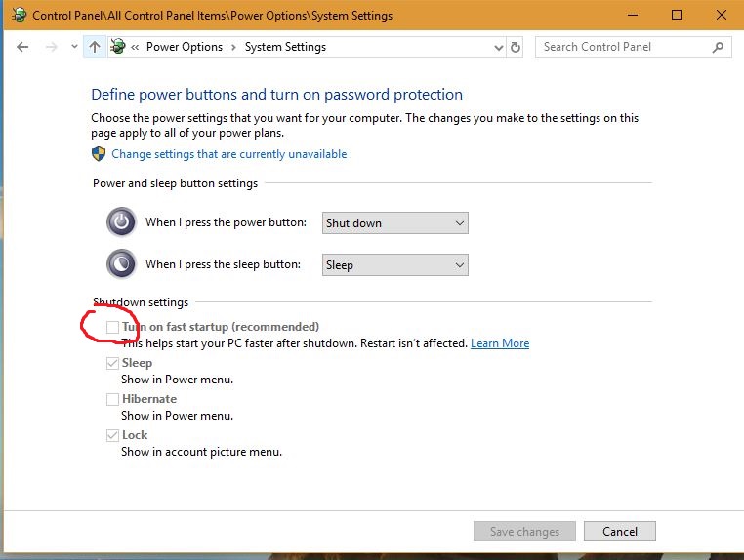Click 'Define power buttons and turn on password protection' heading
This screenshot has width=744, height=560.
[x=276, y=95]
